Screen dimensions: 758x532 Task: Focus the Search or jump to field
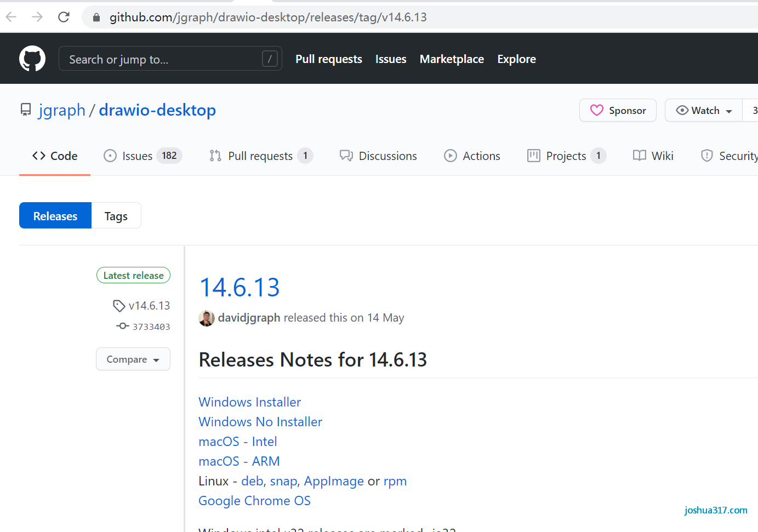tap(170, 59)
